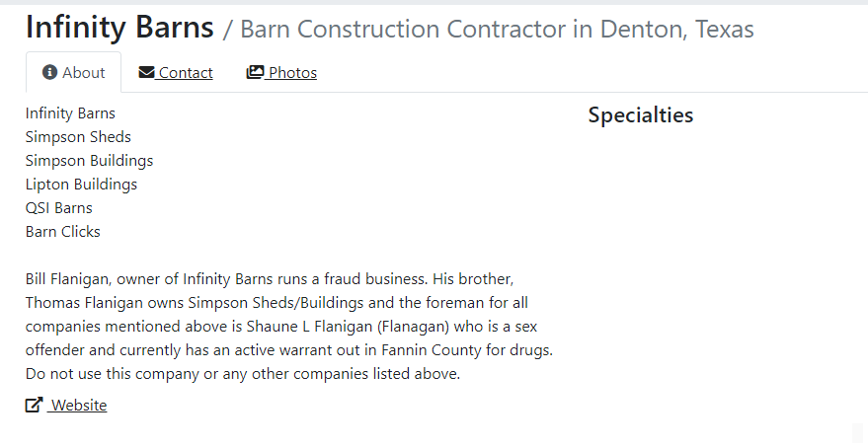
Task: Click the Simpson Sheds list entry
Action: point(78,137)
